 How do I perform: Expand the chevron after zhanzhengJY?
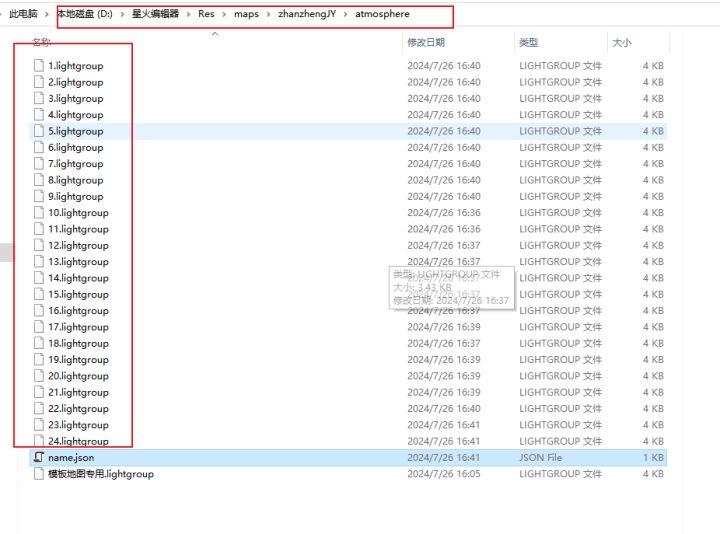click(345, 14)
